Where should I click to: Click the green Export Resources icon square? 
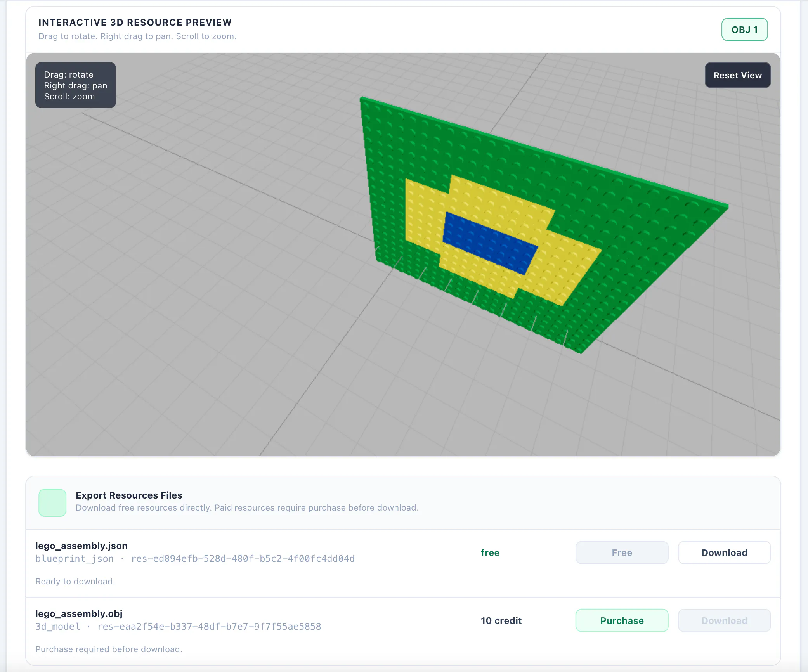pos(52,502)
